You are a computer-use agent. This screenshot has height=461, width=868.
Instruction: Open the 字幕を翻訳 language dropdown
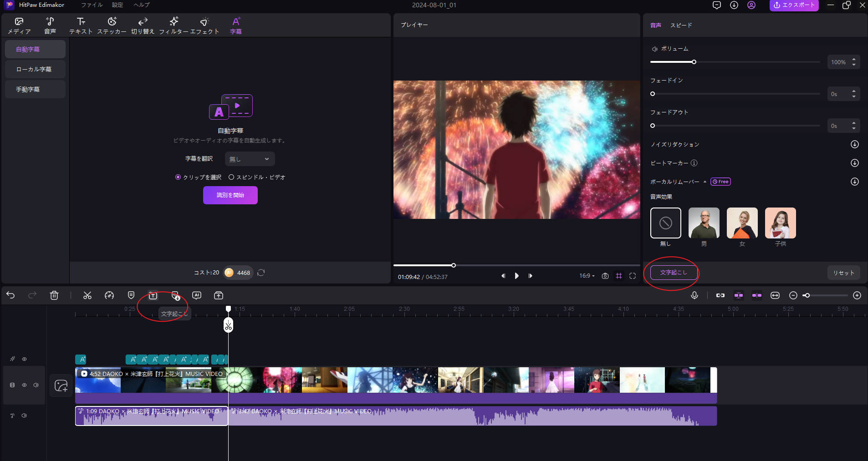[250, 159]
